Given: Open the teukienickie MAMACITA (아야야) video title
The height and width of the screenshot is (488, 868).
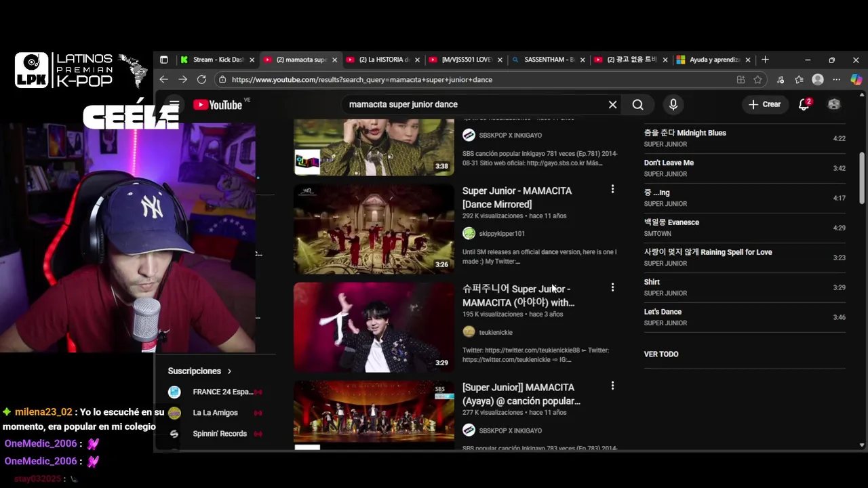Looking at the screenshot, I should pos(519,296).
